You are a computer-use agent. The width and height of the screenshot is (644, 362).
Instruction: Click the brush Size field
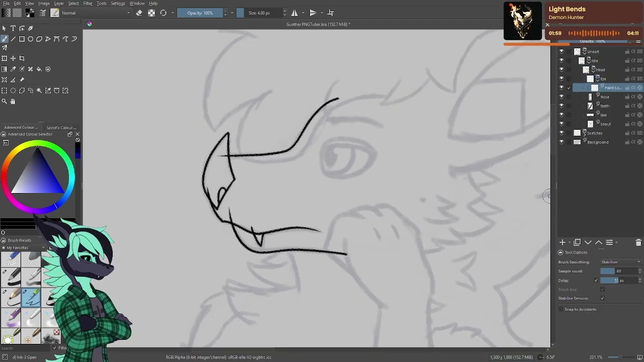pos(260,13)
